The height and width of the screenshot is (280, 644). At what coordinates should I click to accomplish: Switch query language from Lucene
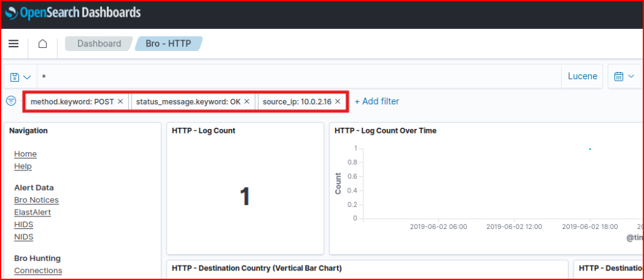click(582, 77)
